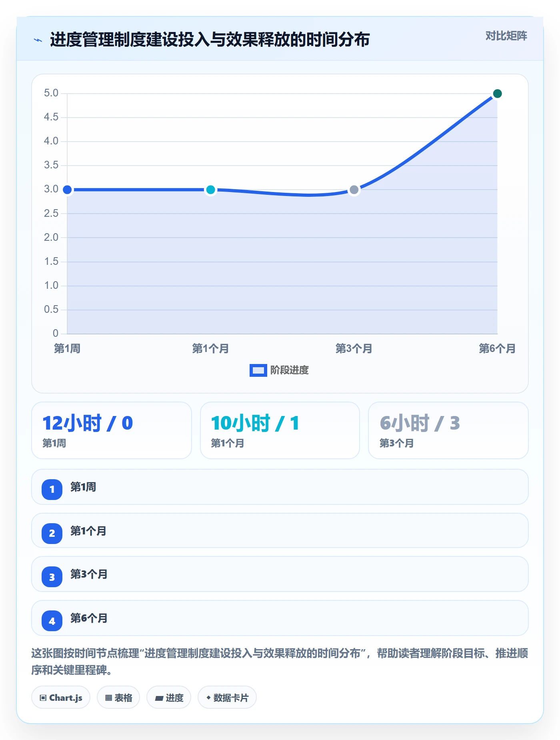This screenshot has height=740, width=560.
Task: Click the number 2 step badge
Action: click(52, 533)
